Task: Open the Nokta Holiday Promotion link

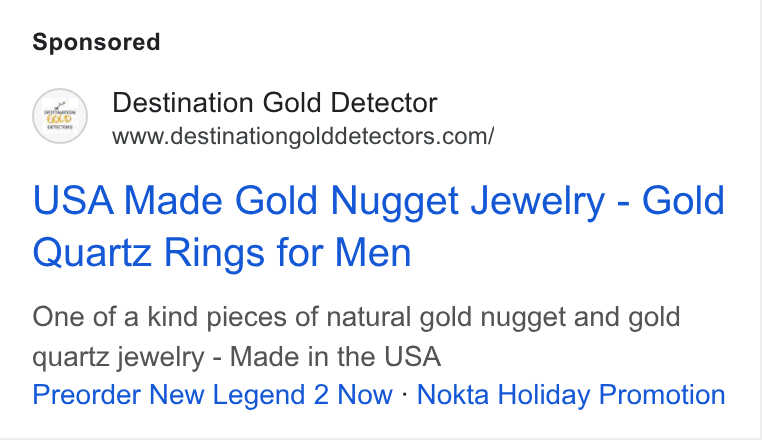Action: point(571,394)
